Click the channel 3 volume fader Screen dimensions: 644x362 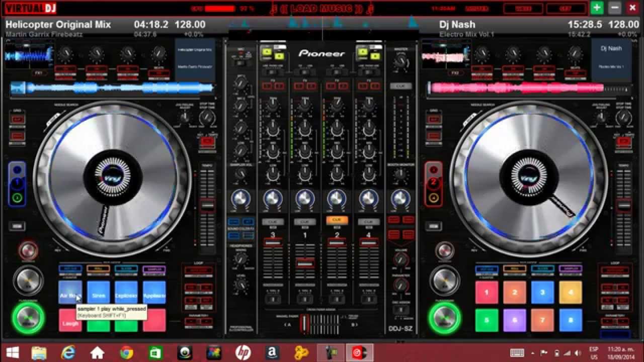tap(273, 243)
